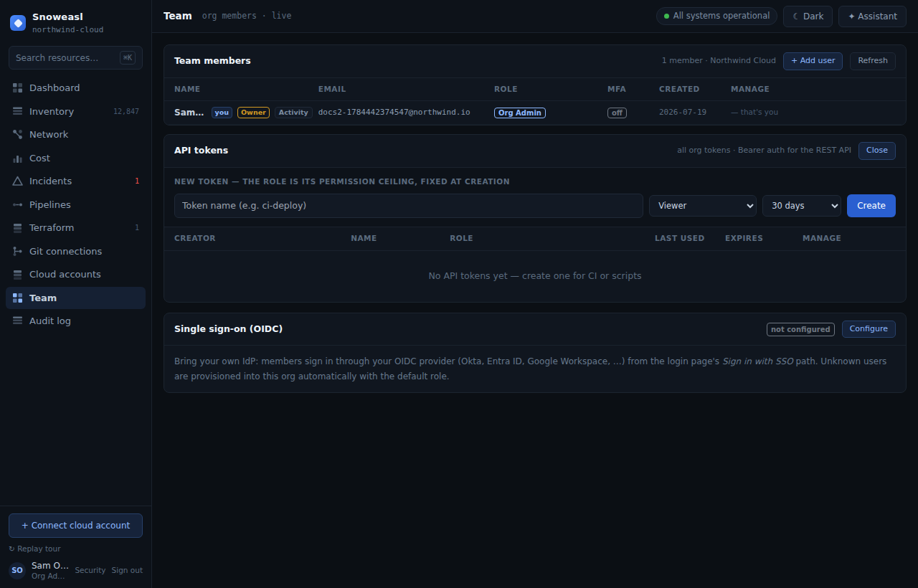Viewport: 918px width, 588px height.
Task: Click the you badge beside Sam
Action: 222,113
